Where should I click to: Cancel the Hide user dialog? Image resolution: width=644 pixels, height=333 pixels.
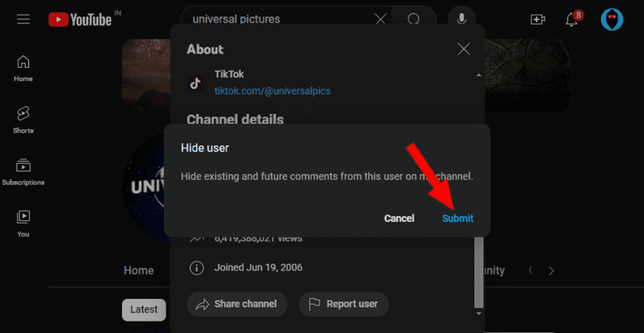pyautogui.click(x=399, y=218)
